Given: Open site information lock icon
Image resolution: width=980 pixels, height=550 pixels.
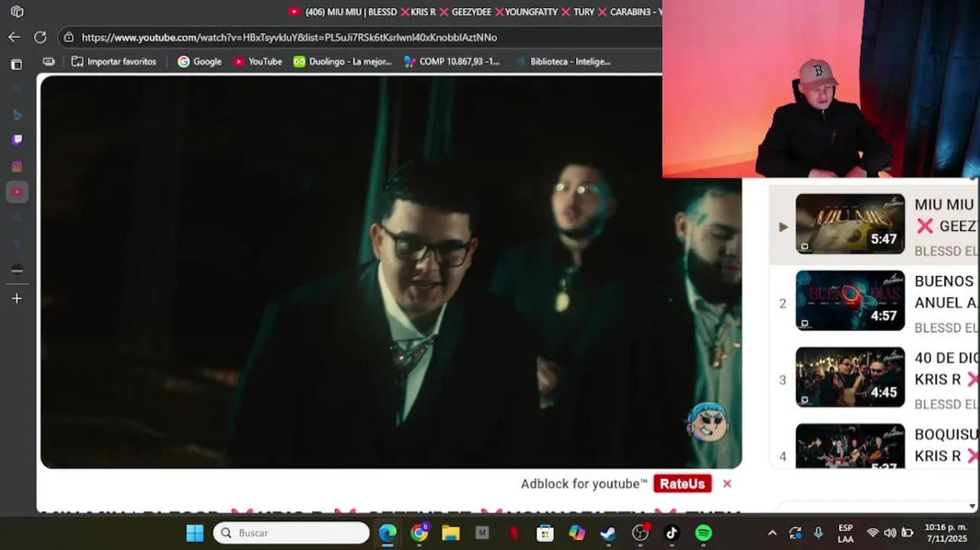Looking at the screenshot, I should click(69, 37).
